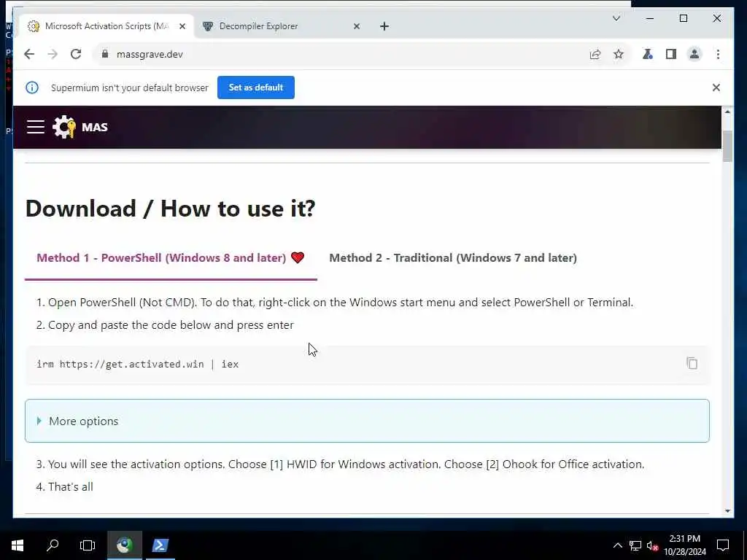
Task: Click Set as default button
Action: click(x=256, y=87)
